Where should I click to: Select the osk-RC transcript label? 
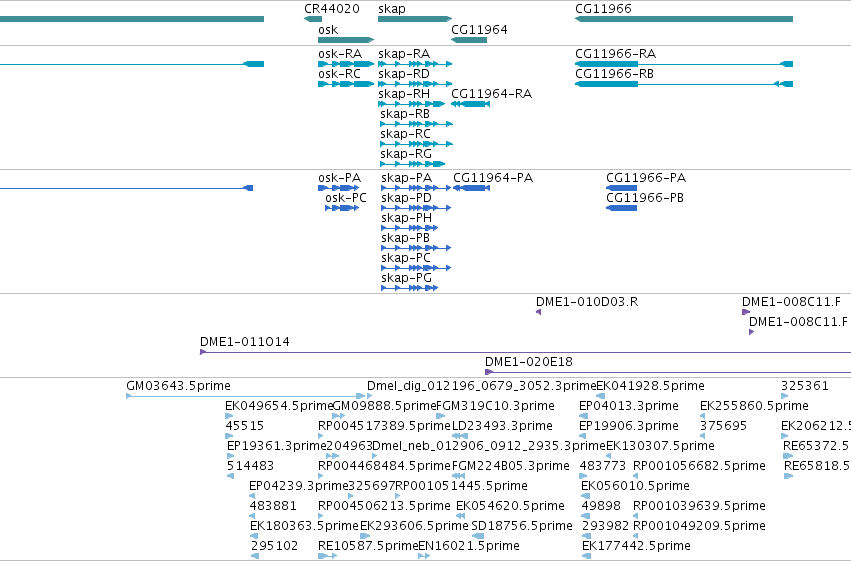point(339,74)
